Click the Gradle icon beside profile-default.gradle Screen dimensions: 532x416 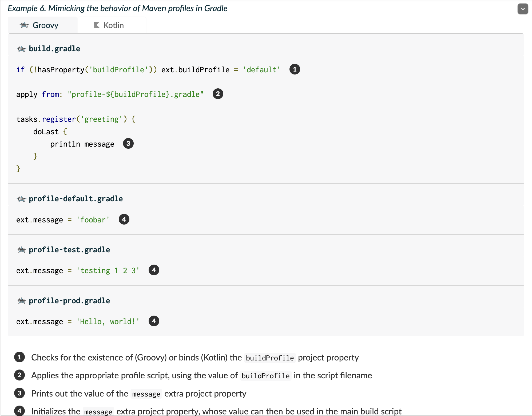click(x=21, y=199)
